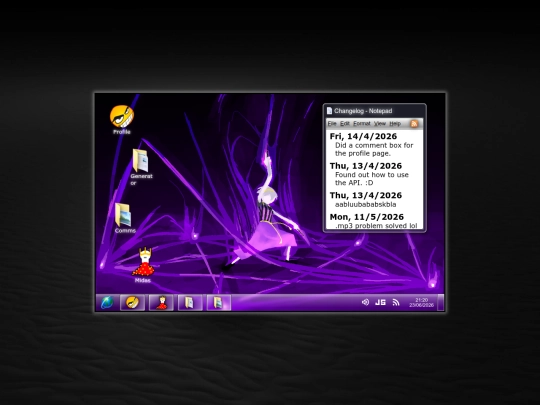Open the View menu in Notepad
The height and width of the screenshot is (405, 540).
[x=380, y=124]
